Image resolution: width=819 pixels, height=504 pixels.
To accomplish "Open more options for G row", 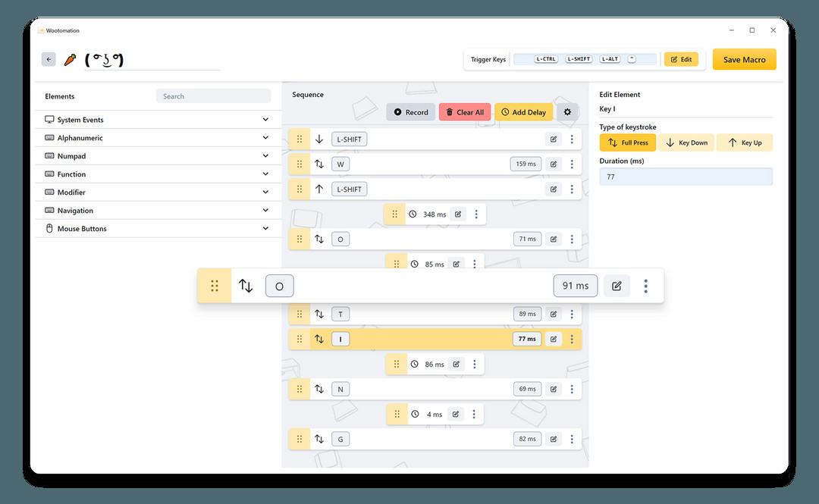I will coord(572,440).
